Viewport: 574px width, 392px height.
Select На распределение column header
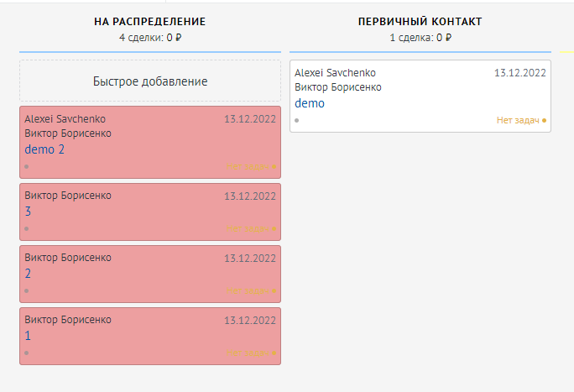[149, 21]
